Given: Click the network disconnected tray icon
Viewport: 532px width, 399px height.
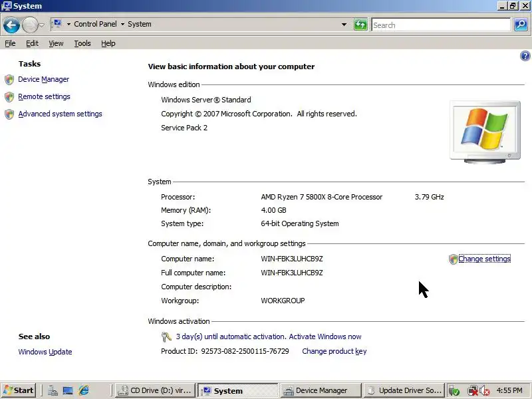Looking at the screenshot, I should (x=472, y=391).
